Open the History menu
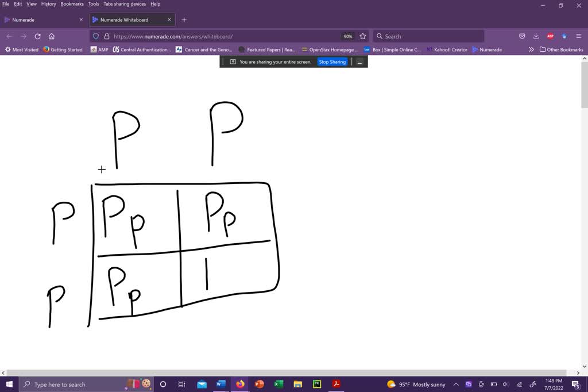 (x=48, y=4)
